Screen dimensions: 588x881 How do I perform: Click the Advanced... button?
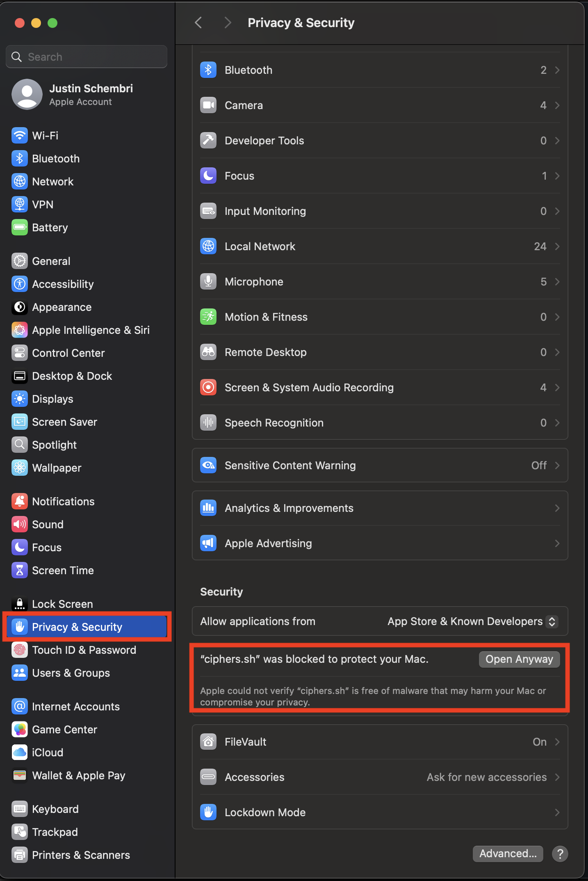click(508, 854)
